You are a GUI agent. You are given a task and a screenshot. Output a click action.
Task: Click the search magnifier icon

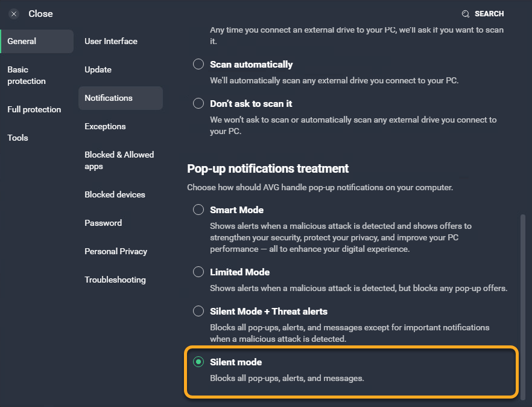466,14
